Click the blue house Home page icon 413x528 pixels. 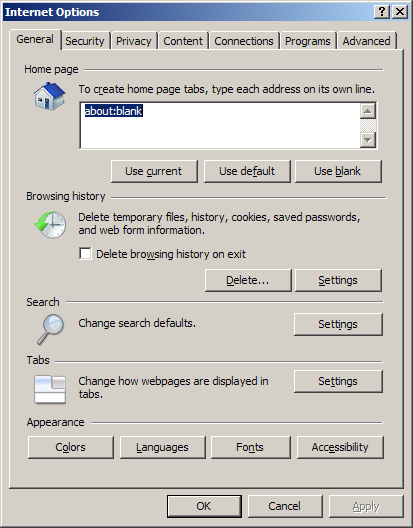[x=50, y=96]
